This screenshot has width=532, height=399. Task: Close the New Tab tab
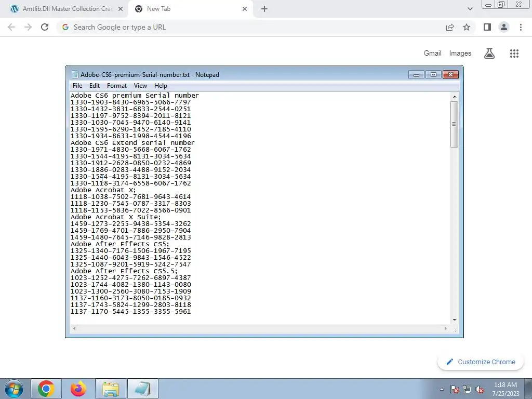245,9
